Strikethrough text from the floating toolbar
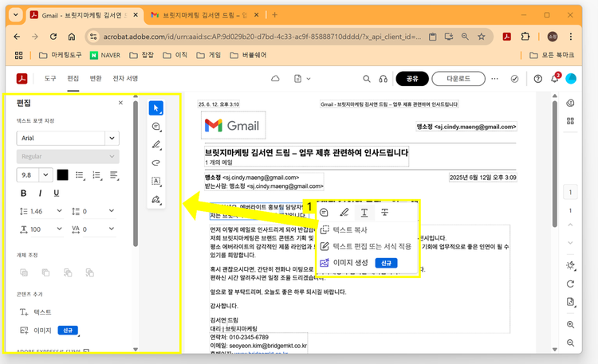The image size is (598, 364). [384, 213]
